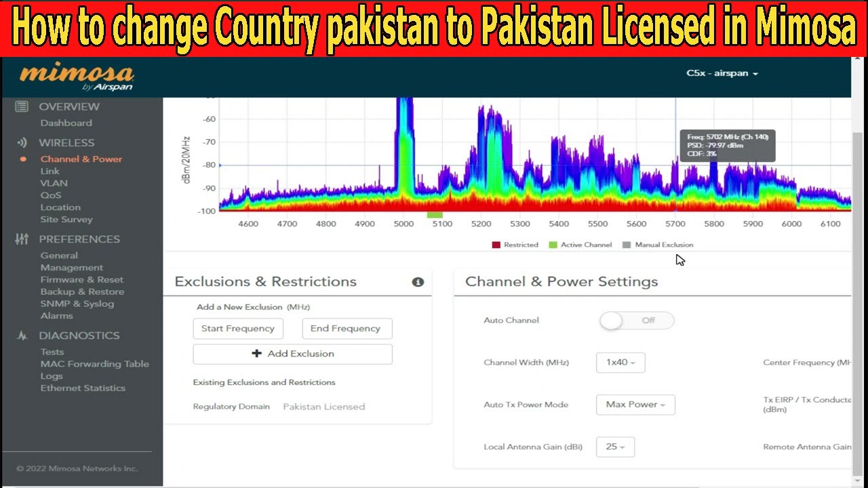Click the Channel & Power Settings heading

[x=561, y=282]
